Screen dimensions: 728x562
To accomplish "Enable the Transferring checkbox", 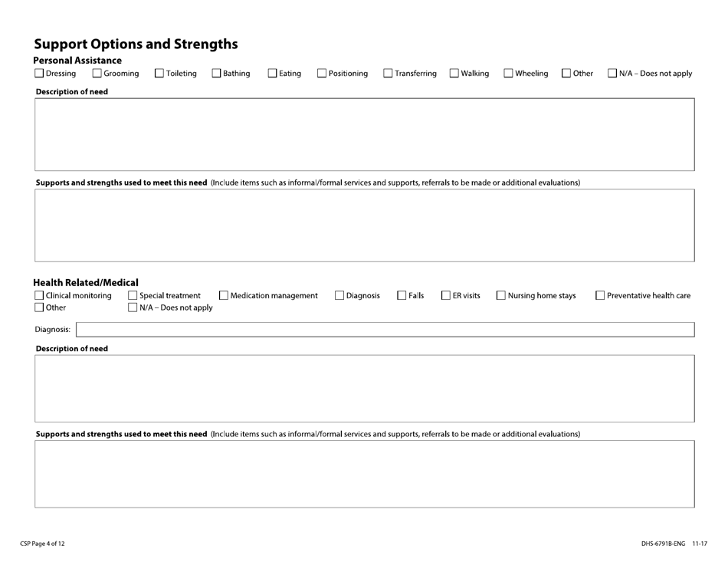I will point(389,73).
